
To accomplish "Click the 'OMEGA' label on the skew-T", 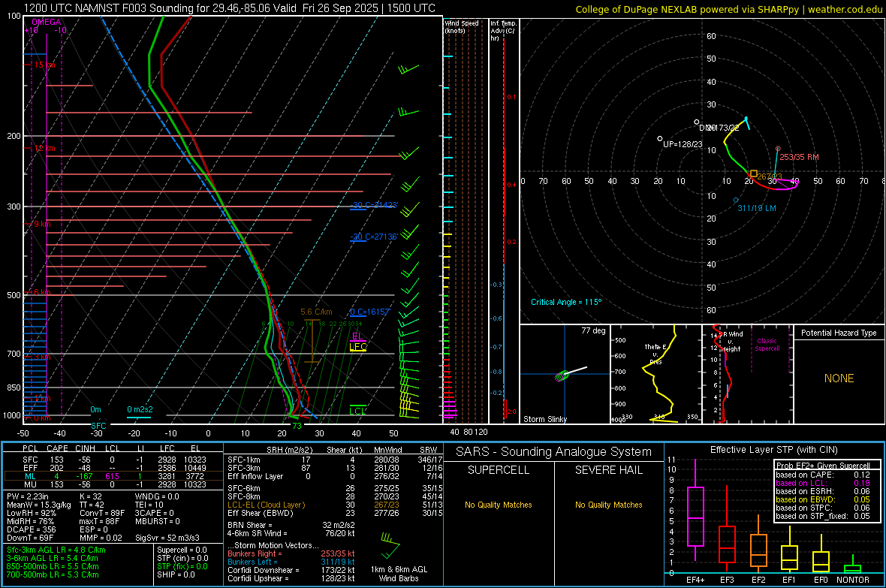I will click(x=47, y=22).
